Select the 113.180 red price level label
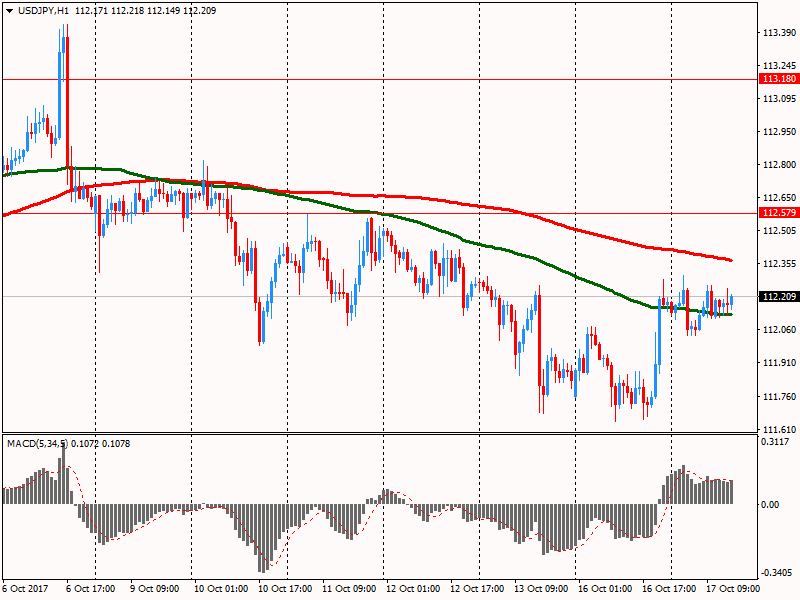Image resolution: width=800 pixels, height=600 pixels. pos(779,79)
